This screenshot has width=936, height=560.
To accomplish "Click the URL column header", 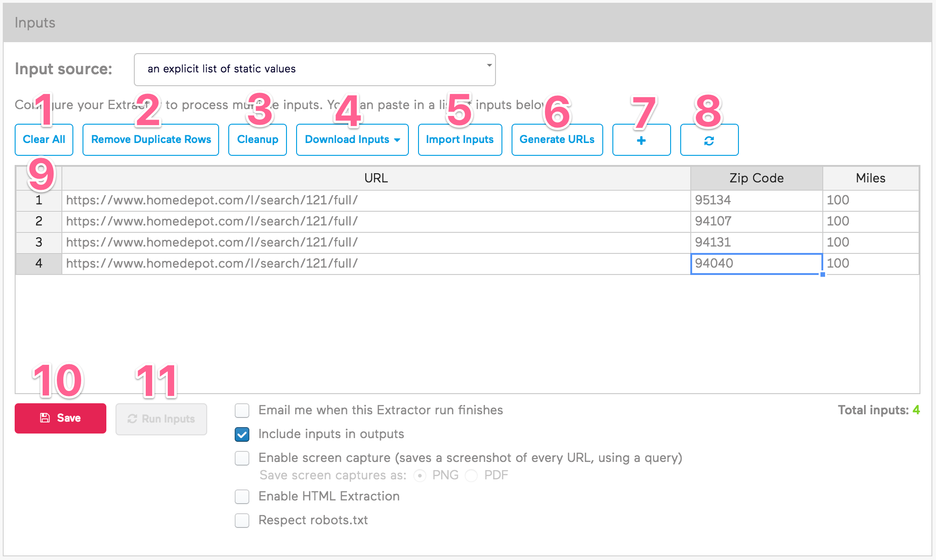I will [x=375, y=178].
